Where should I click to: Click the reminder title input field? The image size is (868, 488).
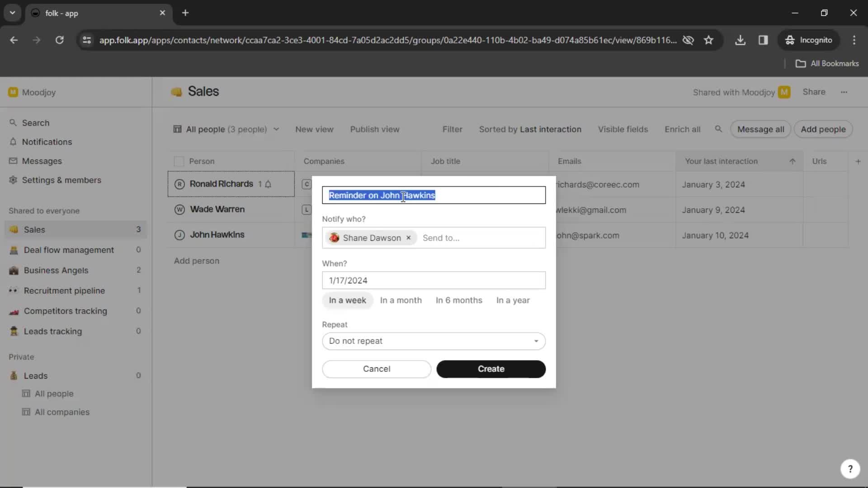pos(434,195)
